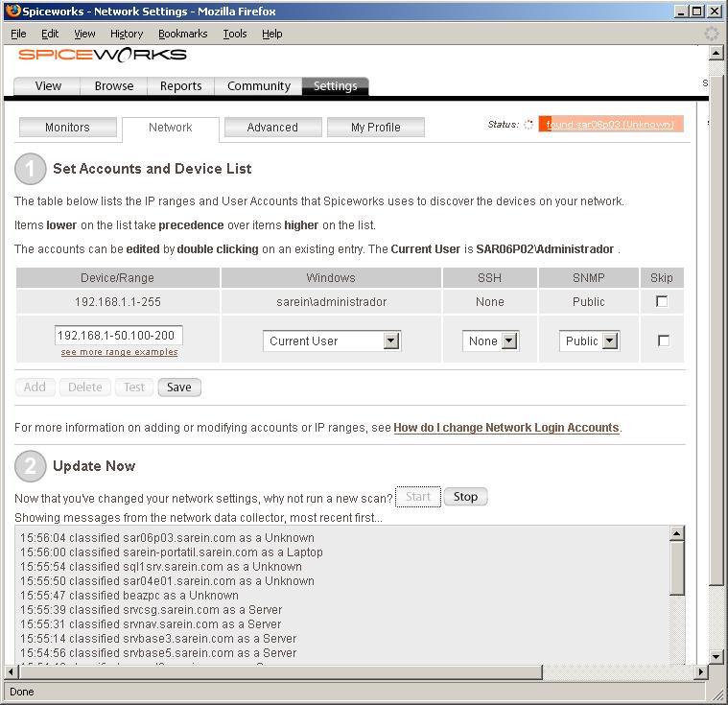This screenshot has width=728, height=705.
Task: Select the Network settings sub-tab
Action: pos(171,129)
